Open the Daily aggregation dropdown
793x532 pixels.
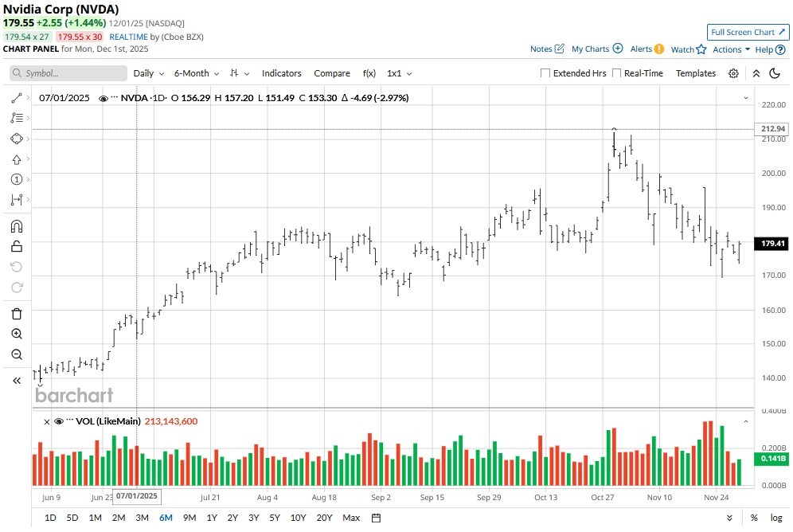(149, 73)
